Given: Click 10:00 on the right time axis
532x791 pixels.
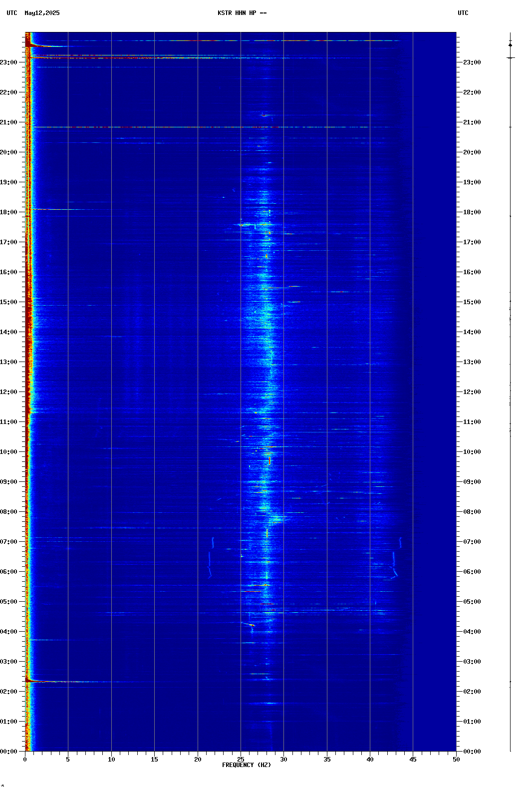Looking at the screenshot, I should (x=472, y=452).
